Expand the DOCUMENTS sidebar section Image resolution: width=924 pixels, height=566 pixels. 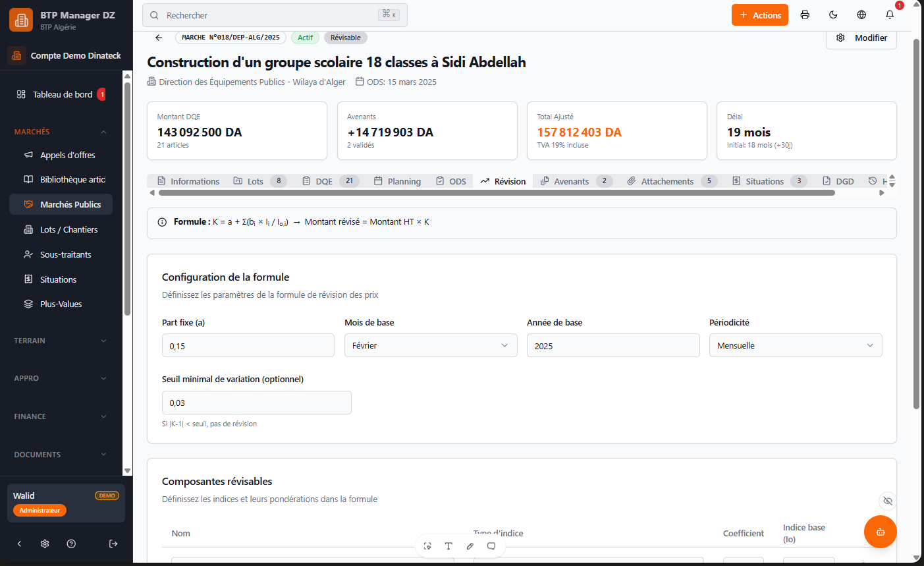pos(61,455)
